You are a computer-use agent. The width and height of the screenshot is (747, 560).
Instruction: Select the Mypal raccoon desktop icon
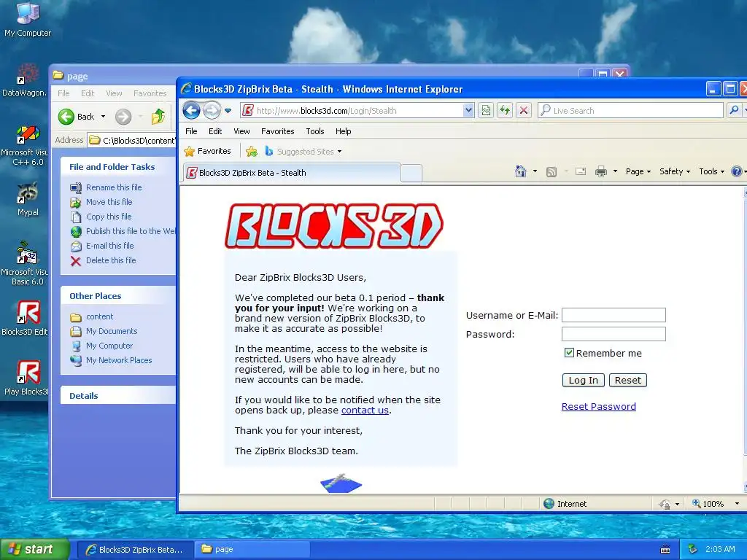(x=28, y=200)
